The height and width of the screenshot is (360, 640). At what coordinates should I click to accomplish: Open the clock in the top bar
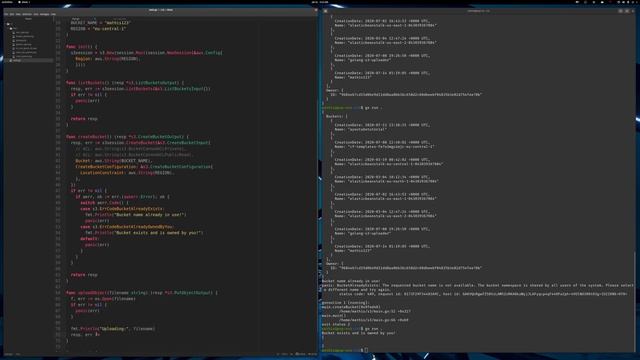(x=320, y=2)
